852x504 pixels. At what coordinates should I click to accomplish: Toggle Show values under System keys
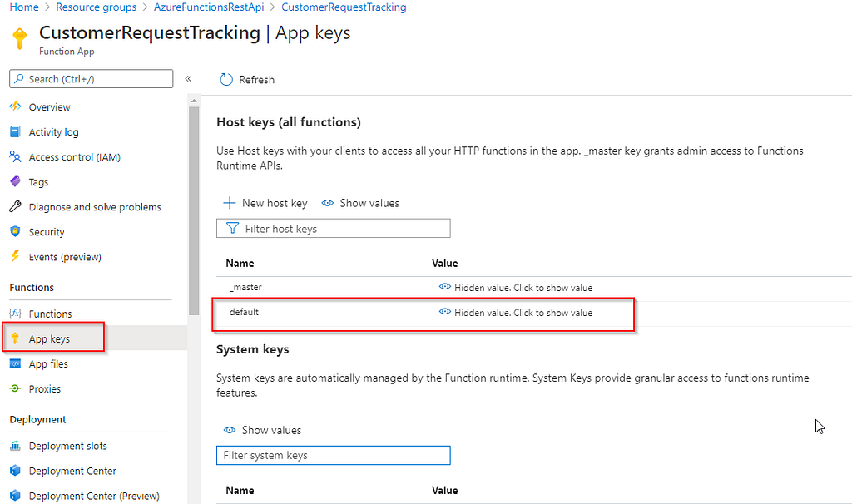coord(262,430)
